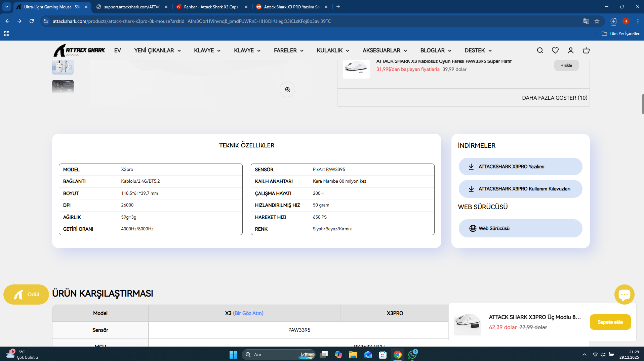Open the taskbar Wi-Fi network icon
The image size is (644, 361).
[x=595, y=355]
